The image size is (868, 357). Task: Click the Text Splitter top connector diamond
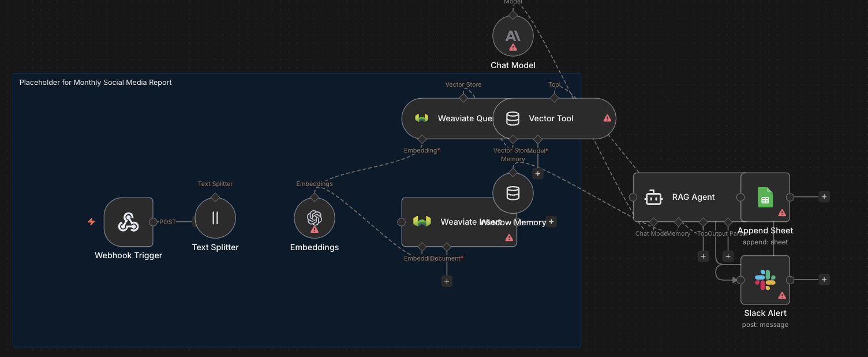pyautogui.click(x=215, y=197)
